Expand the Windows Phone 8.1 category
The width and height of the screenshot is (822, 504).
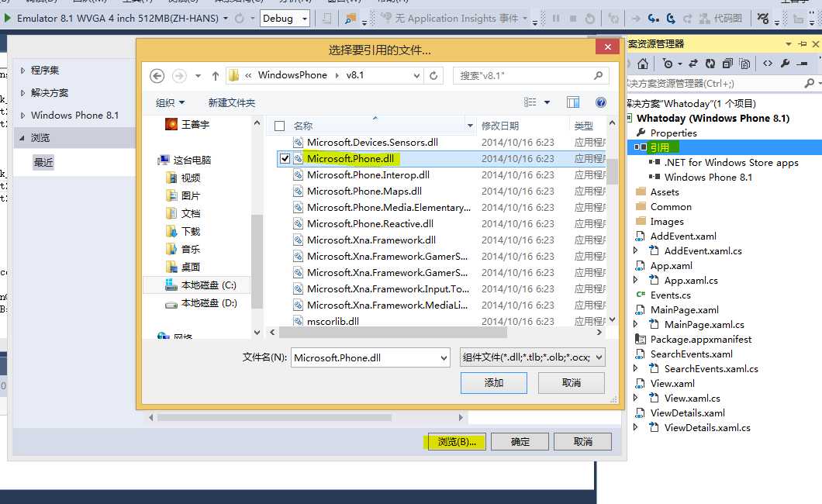pos(22,116)
